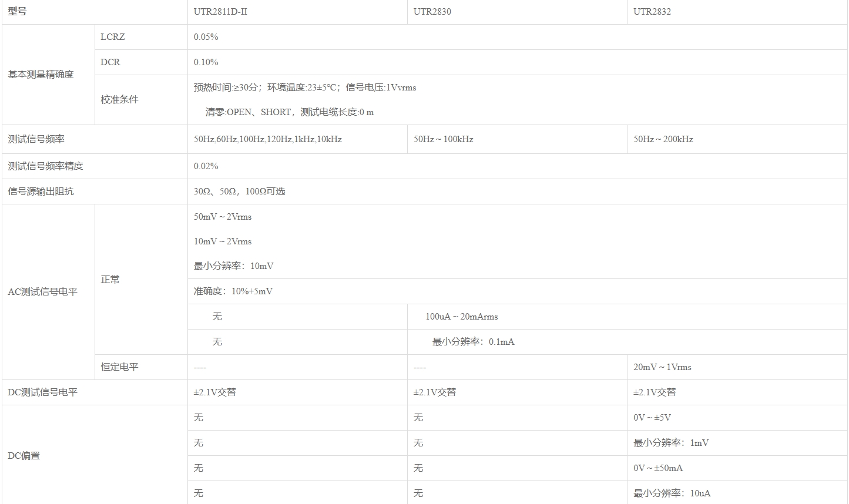Select the 50Hz,60Hz,100Hz,120Hz,1kHz,10kHz cell

pos(297,139)
